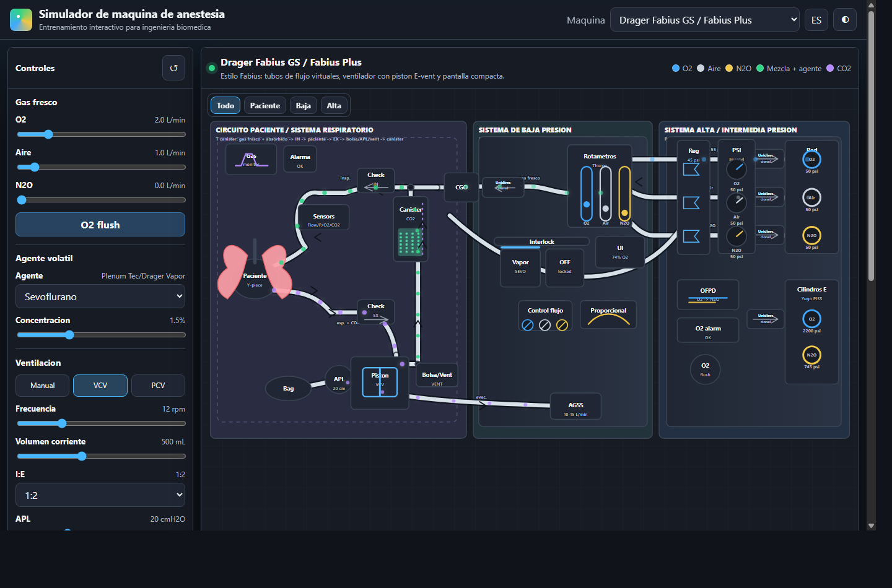Image resolution: width=892 pixels, height=588 pixels.
Task: Click the reset controls arrow icon
Action: click(173, 68)
